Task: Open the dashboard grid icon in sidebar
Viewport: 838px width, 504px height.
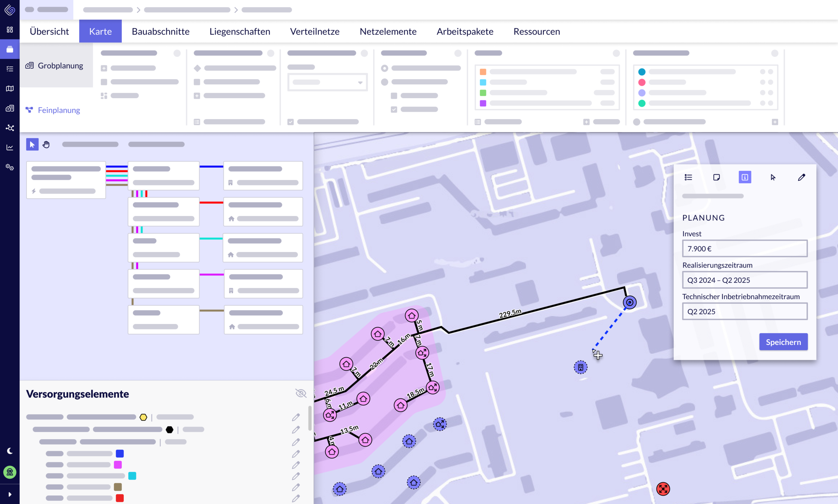Action: pos(10,29)
